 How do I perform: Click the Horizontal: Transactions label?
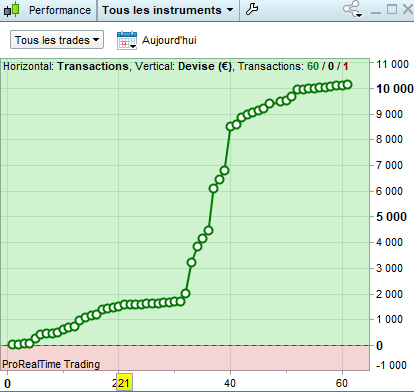[66, 66]
